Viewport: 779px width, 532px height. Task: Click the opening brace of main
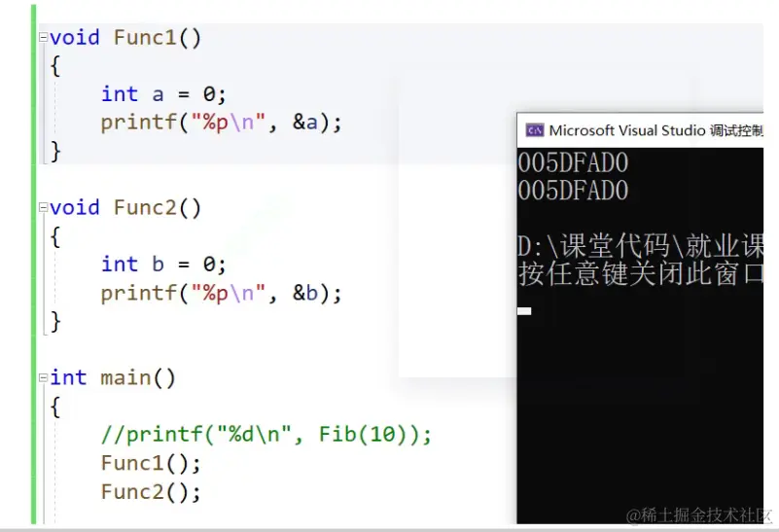coord(55,407)
